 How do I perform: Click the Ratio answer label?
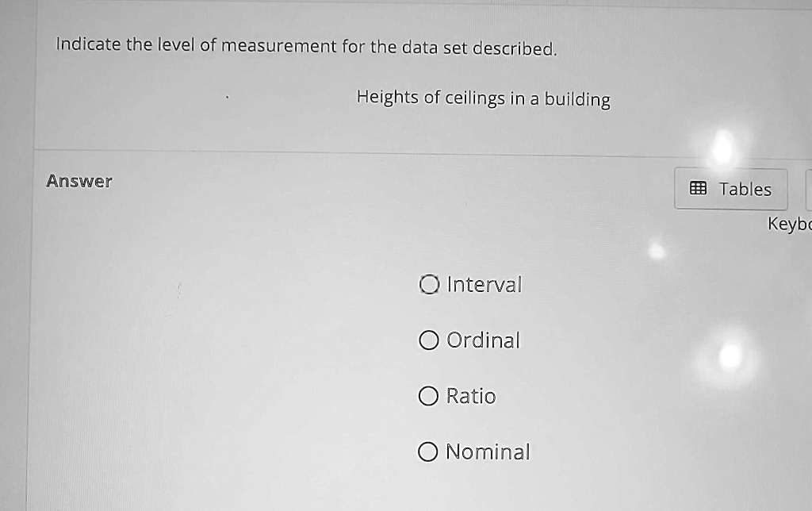tap(473, 396)
